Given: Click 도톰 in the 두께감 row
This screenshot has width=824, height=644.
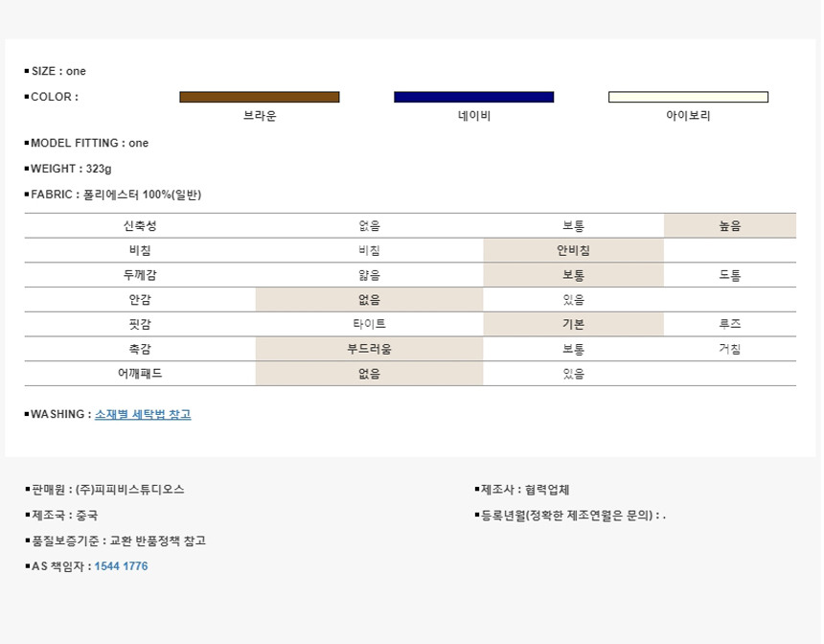Looking at the screenshot, I should 729,276.
